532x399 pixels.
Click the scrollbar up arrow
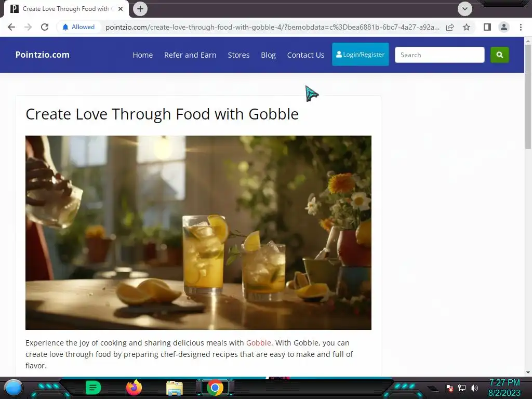click(x=528, y=41)
